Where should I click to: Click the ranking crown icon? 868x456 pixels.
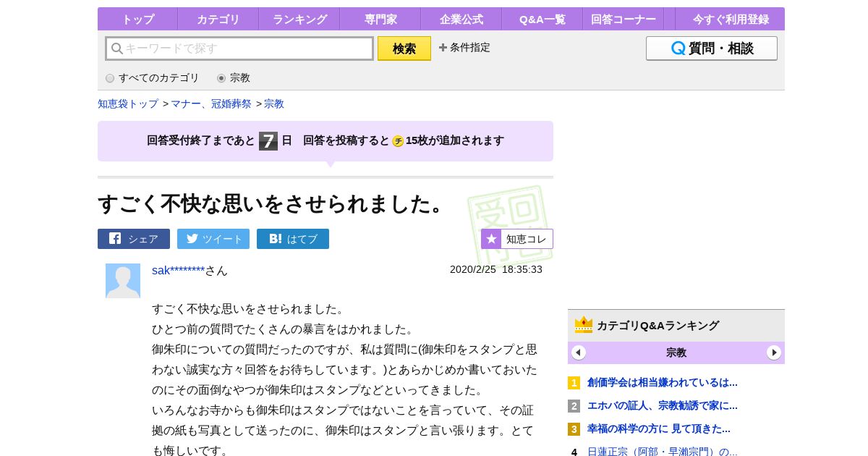584,325
